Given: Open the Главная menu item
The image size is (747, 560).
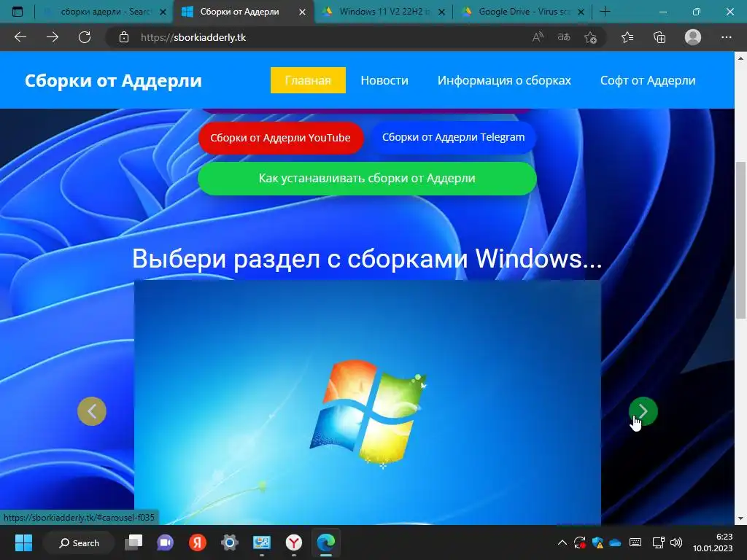Looking at the screenshot, I should [x=308, y=80].
